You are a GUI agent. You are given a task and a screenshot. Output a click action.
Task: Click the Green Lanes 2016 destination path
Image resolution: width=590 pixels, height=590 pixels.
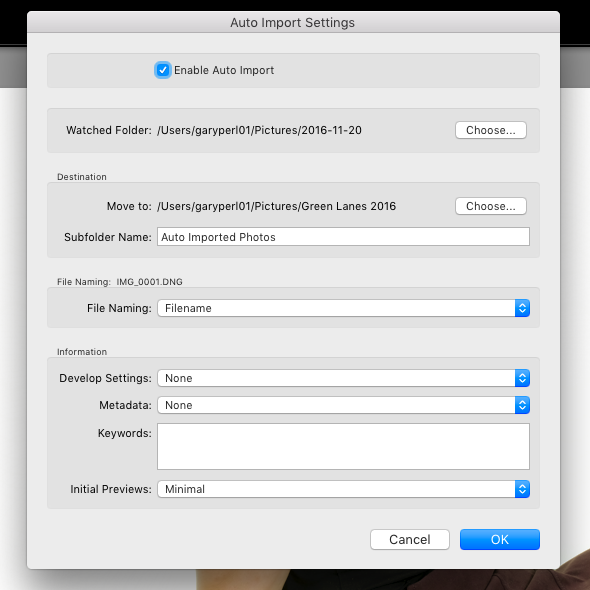tap(277, 206)
